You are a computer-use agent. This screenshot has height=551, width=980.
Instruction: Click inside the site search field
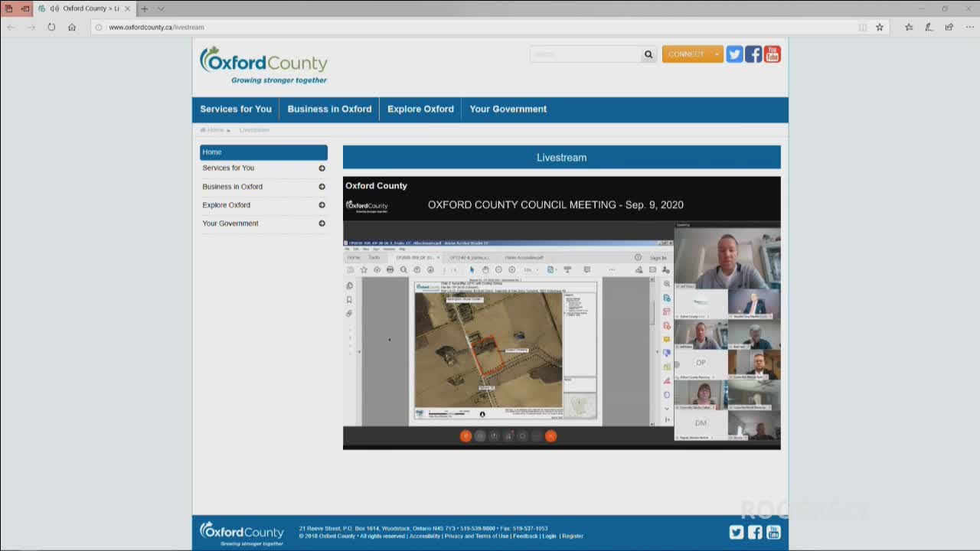[x=586, y=54]
